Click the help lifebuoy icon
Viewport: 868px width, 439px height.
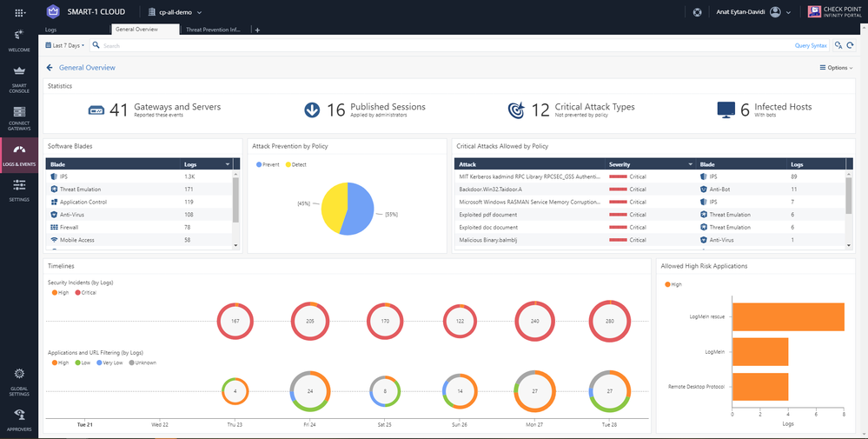[696, 12]
